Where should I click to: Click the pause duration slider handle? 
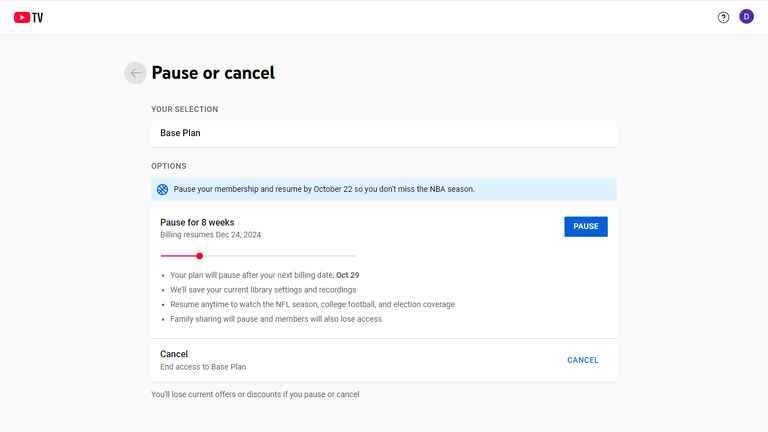199,256
